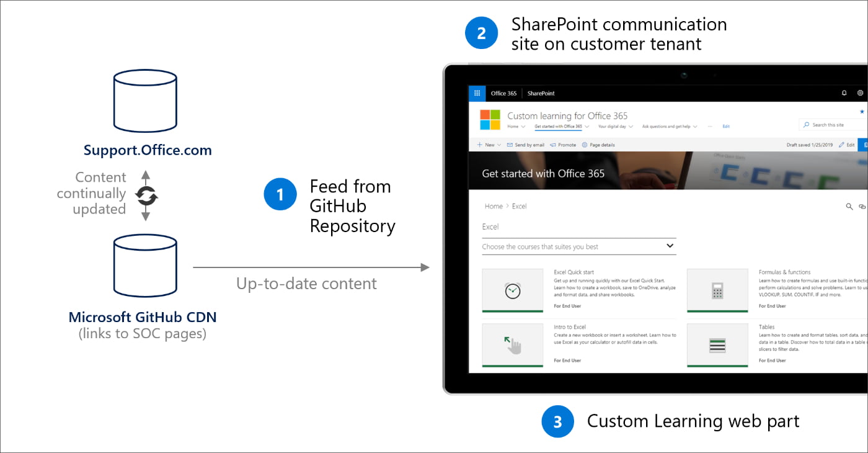Click the web part search magnifier icon
Screen dimensions: 868x453
pos(849,207)
